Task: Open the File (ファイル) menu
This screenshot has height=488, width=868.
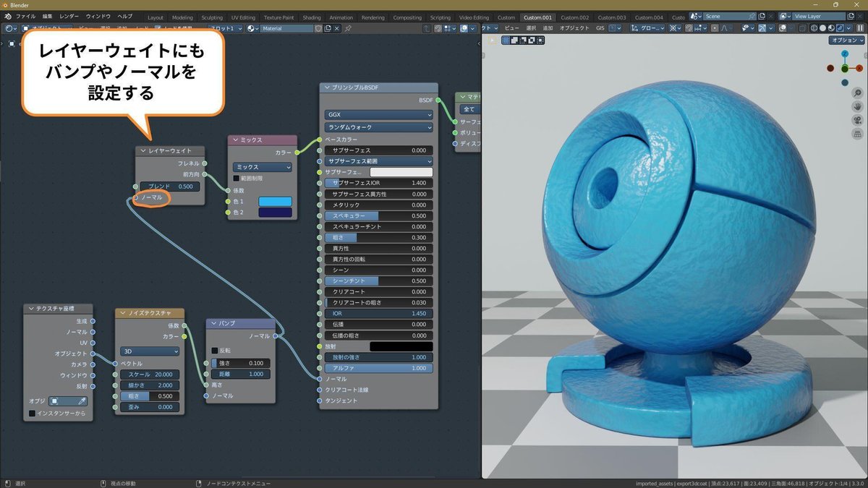Action: click(25, 16)
